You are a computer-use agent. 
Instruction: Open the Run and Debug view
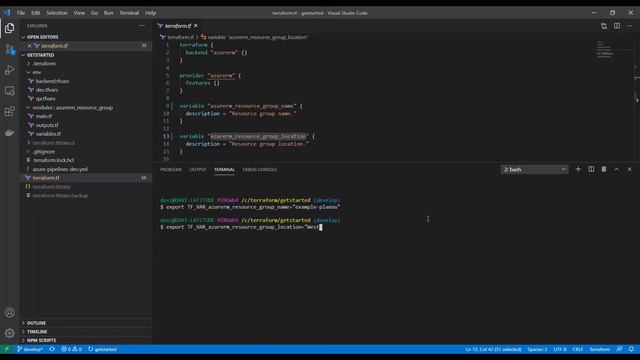[x=9, y=70]
